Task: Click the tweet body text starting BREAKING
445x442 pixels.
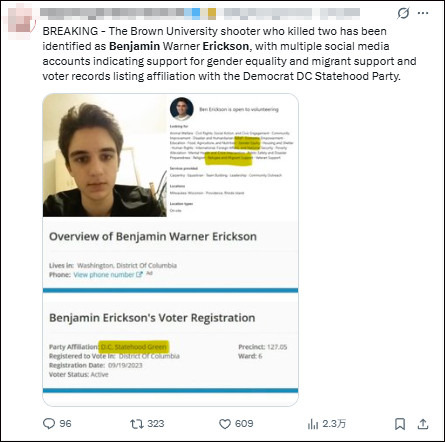Action: point(229,54)
